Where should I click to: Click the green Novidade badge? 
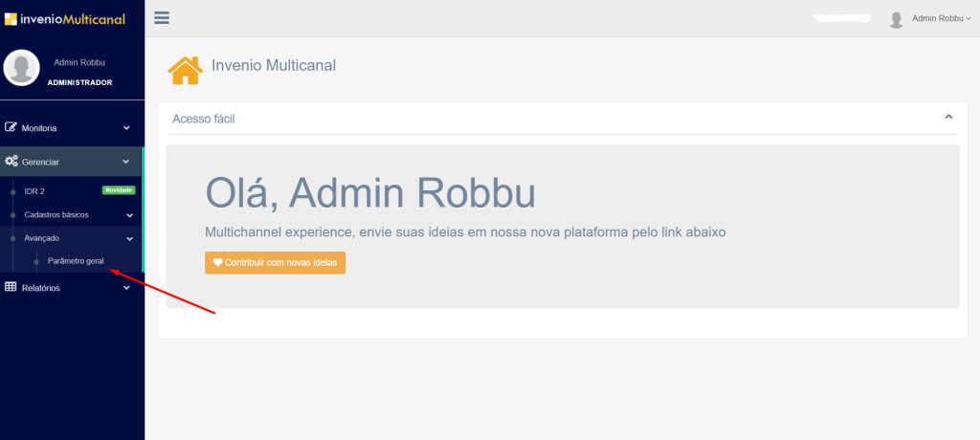119,190
